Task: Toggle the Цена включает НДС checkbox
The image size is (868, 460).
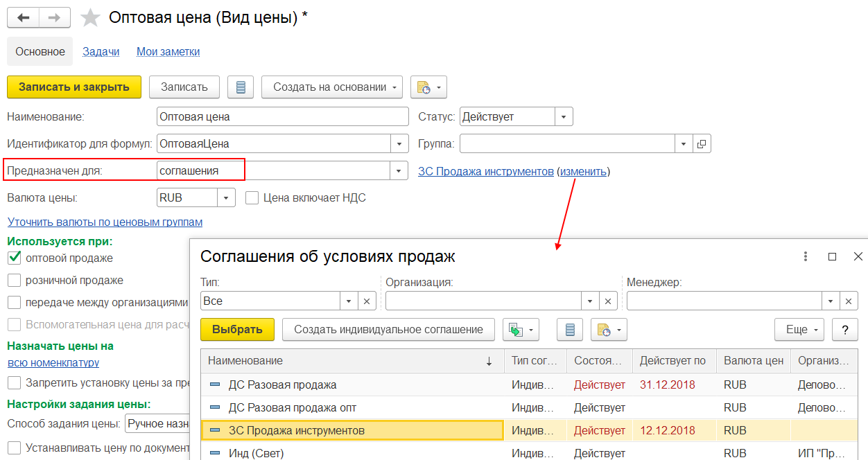Action: (x=252, y=198)
